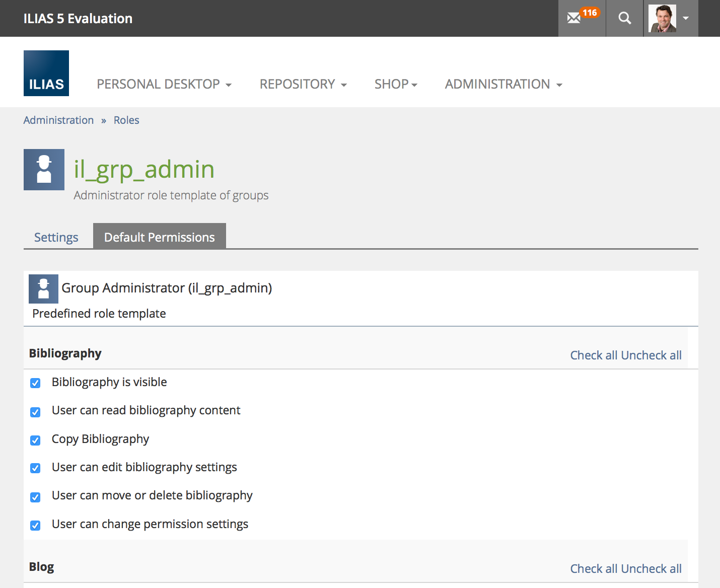
Task: Disable 'User can change permission settings' checkbox
Action: pos(35,526)
